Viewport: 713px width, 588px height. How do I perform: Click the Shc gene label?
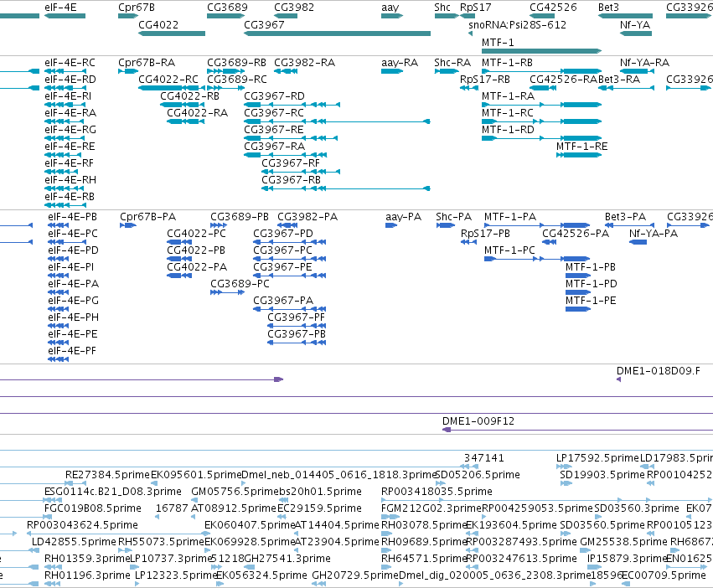coord(442,8)
